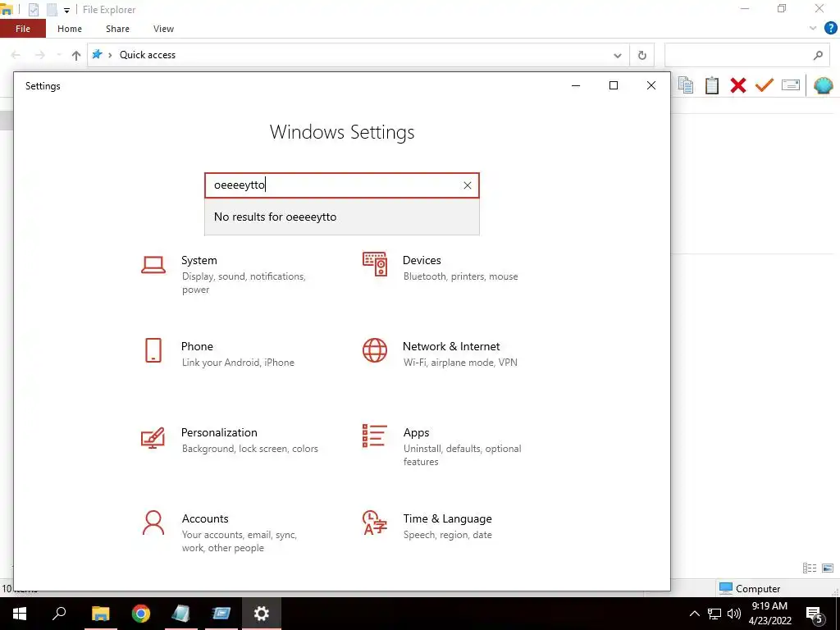Image resolution: width=840 pixels, height=630 pixels.
Task: Click the Copy toolbar icon
Action: (686, 85)
